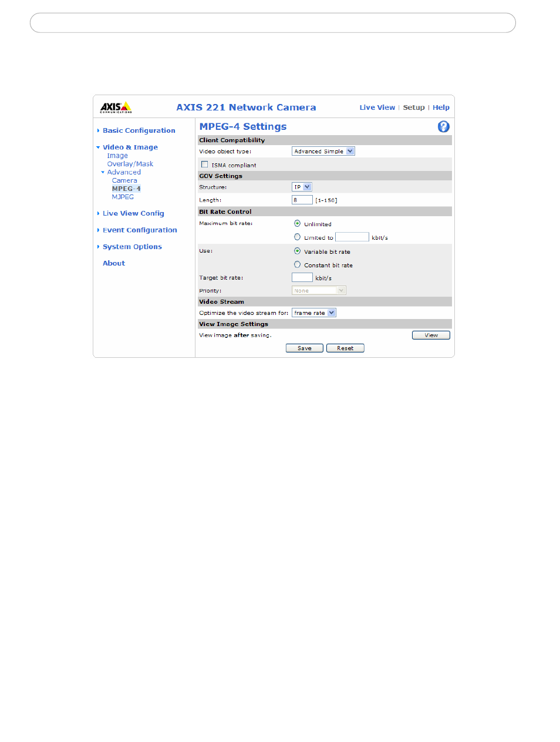Open the GOV Structure dropdown
The height and width of the screenshot is (742, 560).
click(302, 187)
